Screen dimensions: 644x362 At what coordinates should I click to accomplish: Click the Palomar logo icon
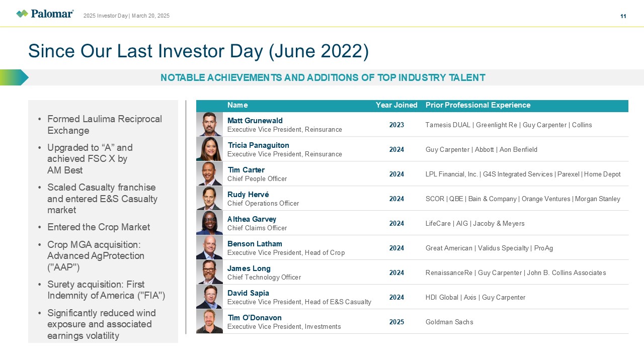[x=22, y=14]
